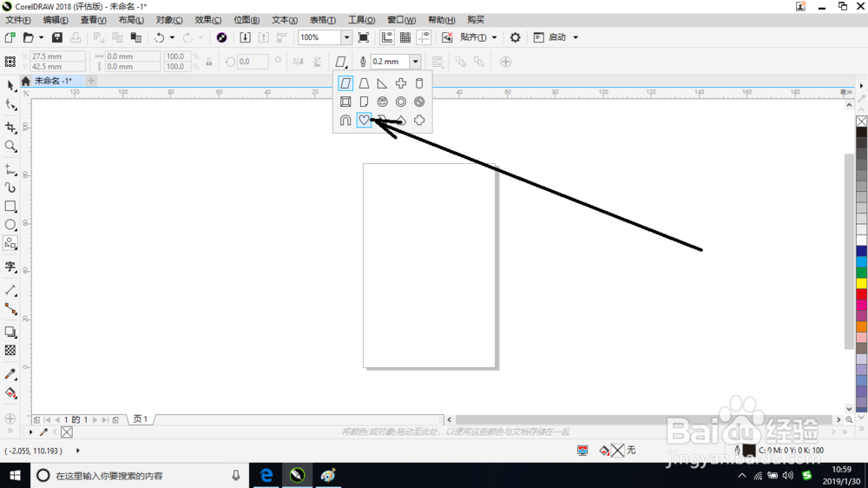Select the folded corner page shape
The image size is (868, 488).
364,102
